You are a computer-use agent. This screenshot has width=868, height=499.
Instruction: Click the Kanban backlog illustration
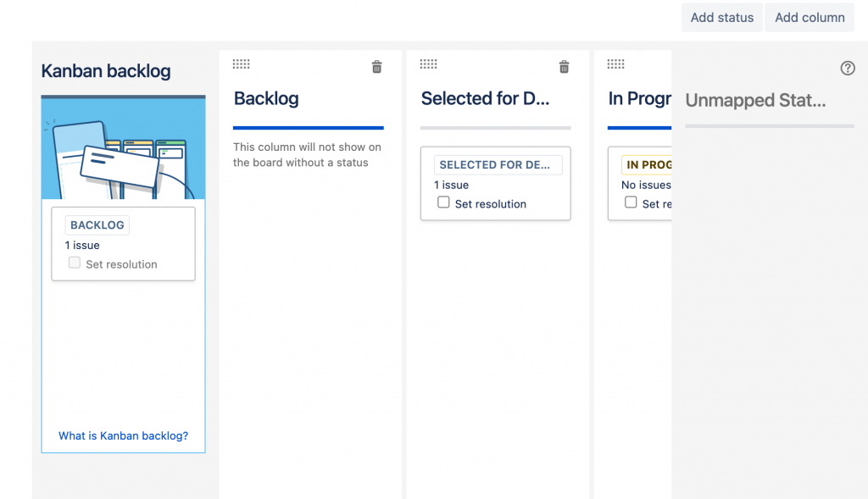click(x=124, y=149)
